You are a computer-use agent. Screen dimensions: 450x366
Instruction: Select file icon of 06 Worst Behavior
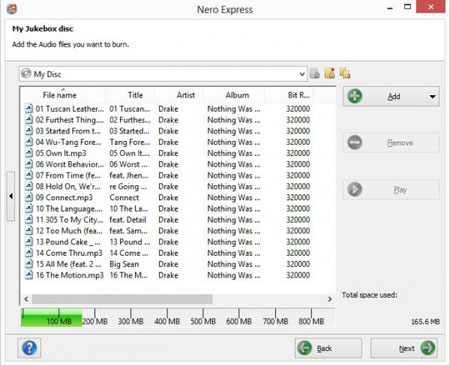[29, 164]
